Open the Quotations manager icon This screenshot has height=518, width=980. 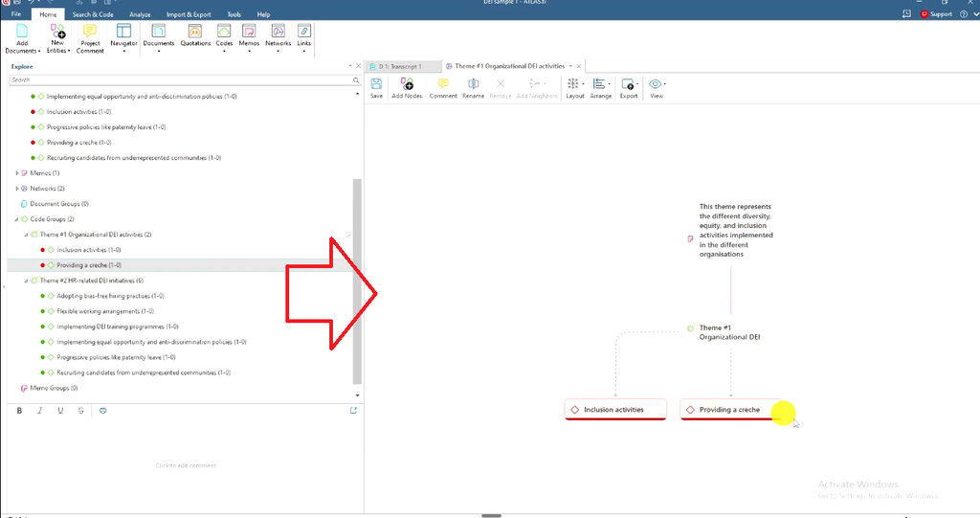coord(195,32)
